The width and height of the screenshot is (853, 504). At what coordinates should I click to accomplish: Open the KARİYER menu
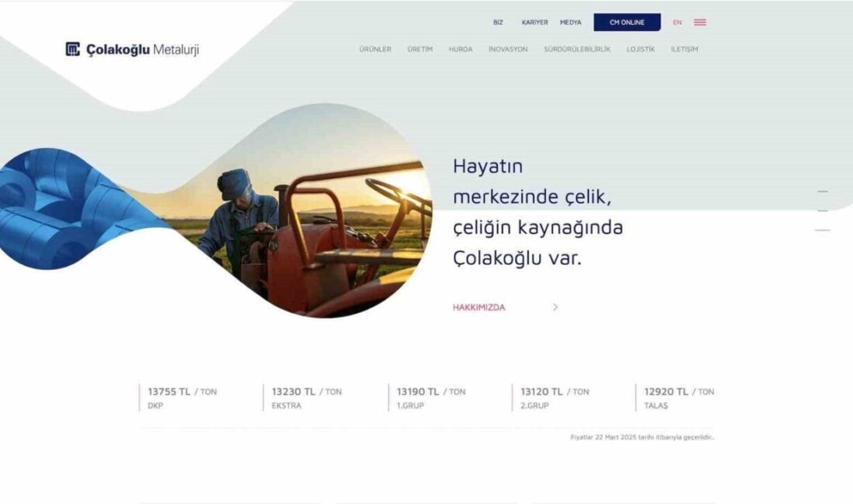535,22
